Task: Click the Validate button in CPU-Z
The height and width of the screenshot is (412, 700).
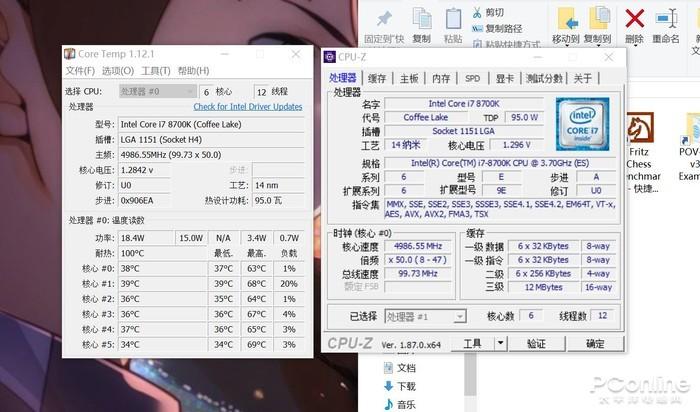Action: (537, 343)
